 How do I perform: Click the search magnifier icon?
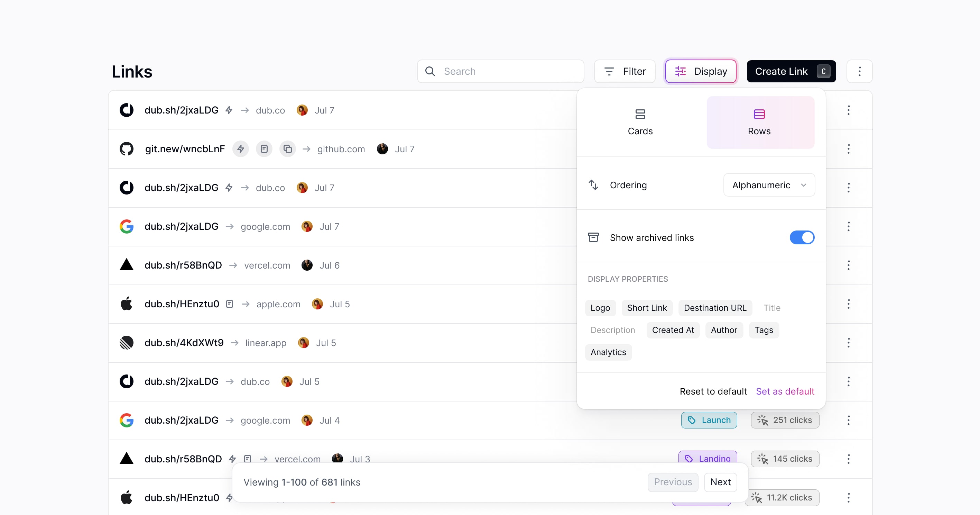point(430,71)
